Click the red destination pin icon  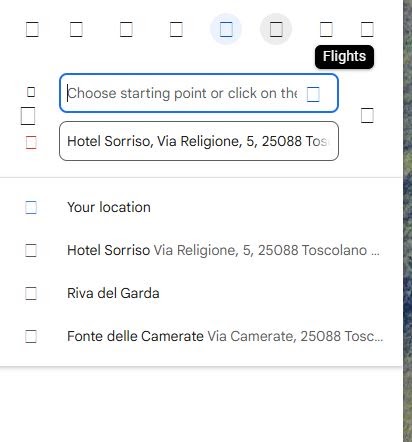click(31, 142)
